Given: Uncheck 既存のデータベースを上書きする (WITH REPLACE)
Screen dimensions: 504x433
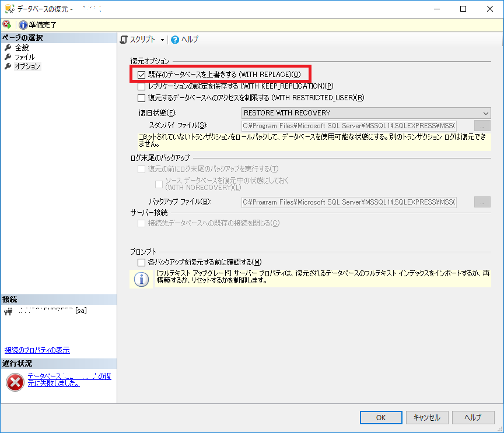Looking at the screenshot, I should pyautogui.click(x=141, y=75).
